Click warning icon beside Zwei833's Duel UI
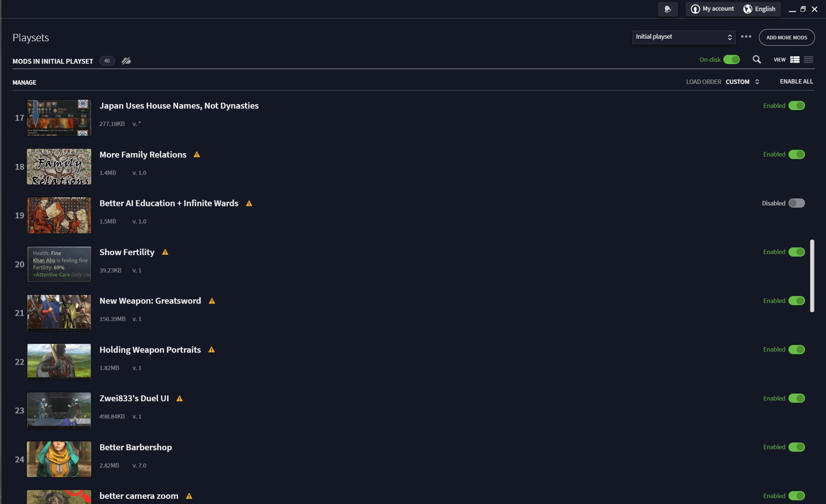The width and height of the screenshot is (826, 504). point(179,399)
